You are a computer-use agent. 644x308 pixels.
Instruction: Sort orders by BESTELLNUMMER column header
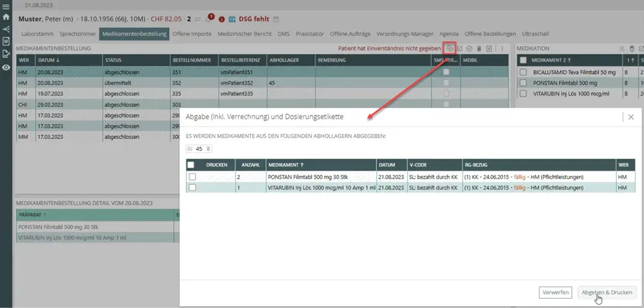point(194,60)
